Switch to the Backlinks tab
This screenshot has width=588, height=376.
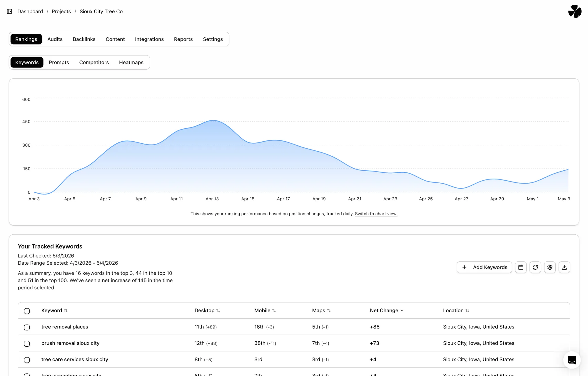(84, 39)
